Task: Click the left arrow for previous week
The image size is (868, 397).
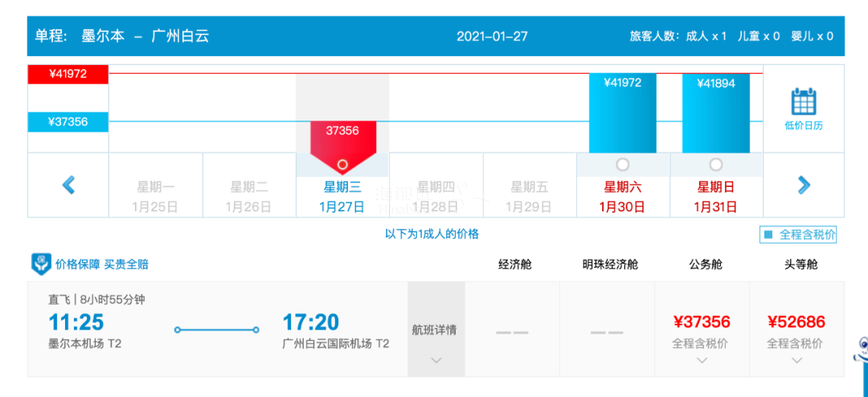Action: [68, 185]
